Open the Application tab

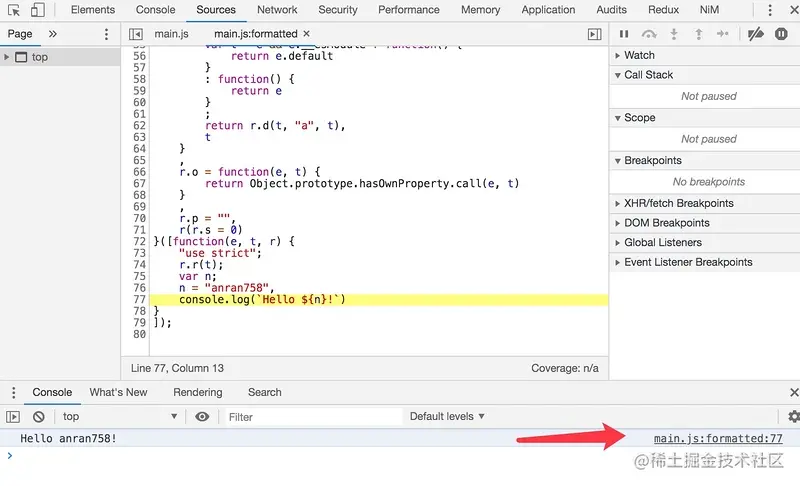(x=548, y=10)
